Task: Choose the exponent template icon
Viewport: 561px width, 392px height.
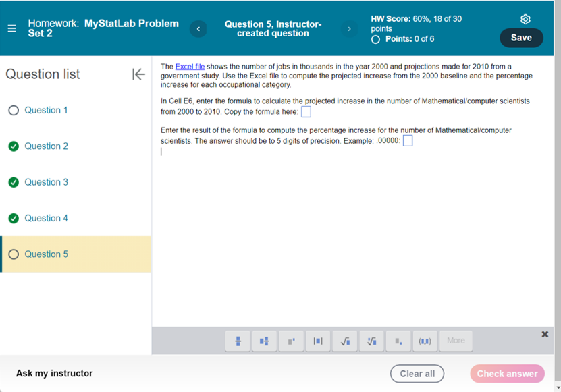Action: (291, 341)
